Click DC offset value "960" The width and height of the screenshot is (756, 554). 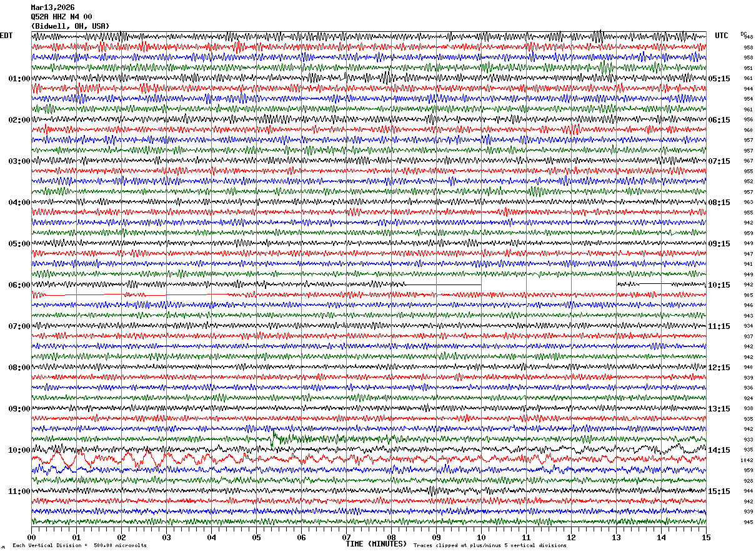tap(749, 130)
